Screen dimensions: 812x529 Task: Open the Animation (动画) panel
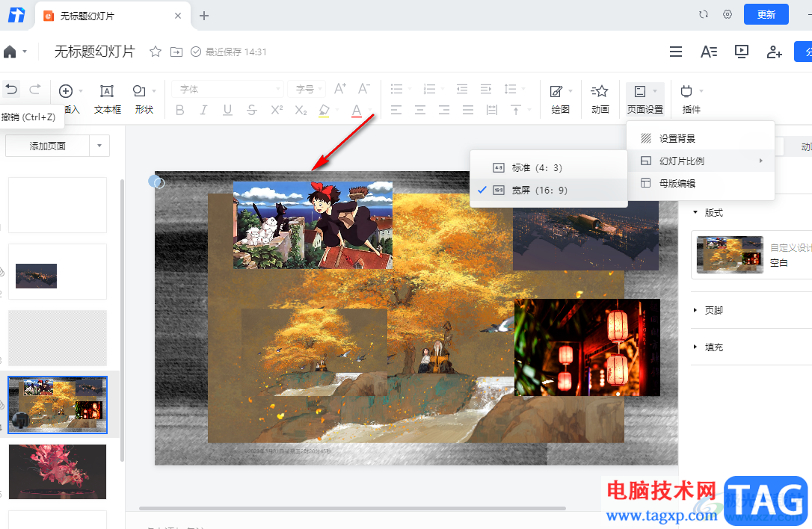[x=600, y=99]
